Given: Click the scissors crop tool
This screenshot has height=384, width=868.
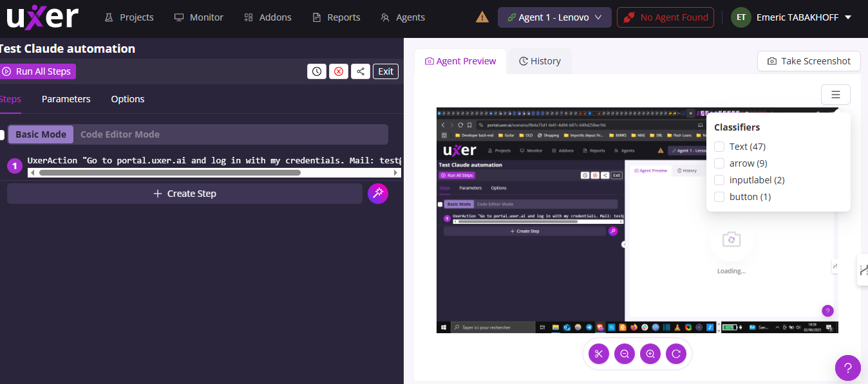Looking at the screenshot, I should coord(599,353).
